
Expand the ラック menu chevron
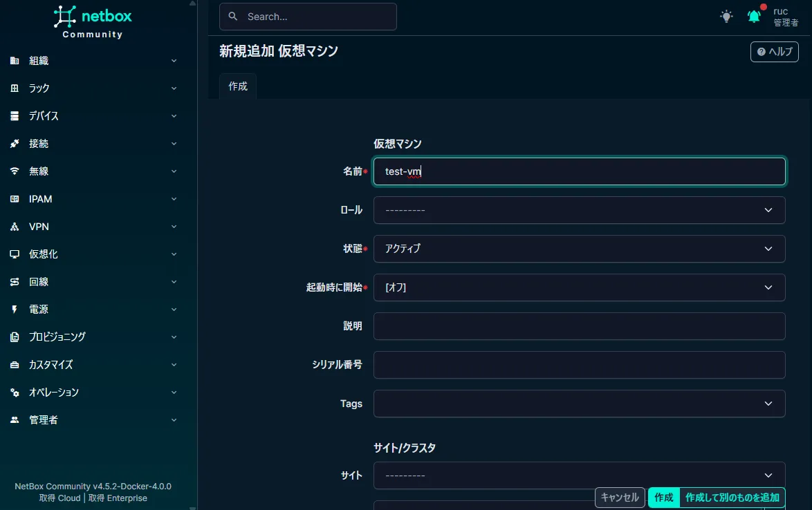coord(174,88)
